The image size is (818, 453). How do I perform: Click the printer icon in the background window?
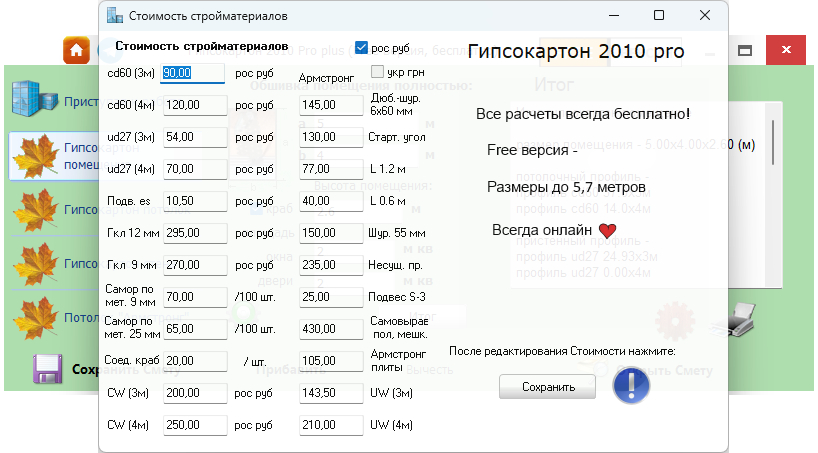tap(733, 319)
